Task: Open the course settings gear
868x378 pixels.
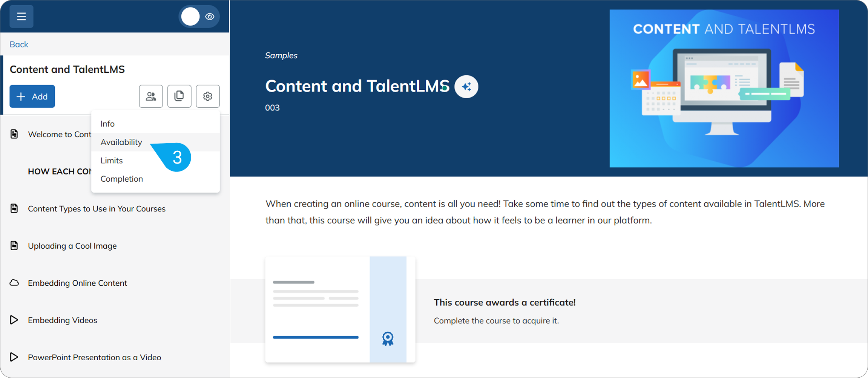Action: click(x=208, y=96)
